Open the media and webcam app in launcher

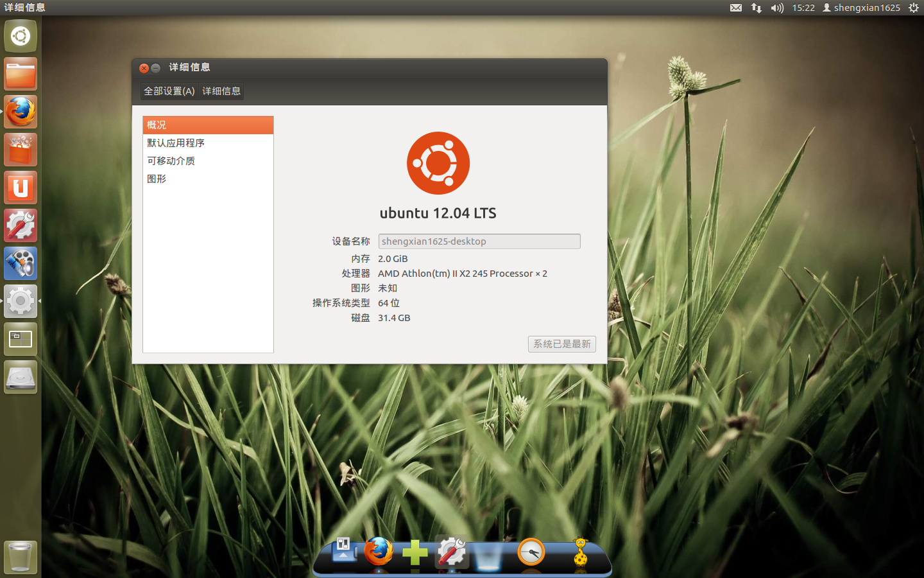coord(21,263)
